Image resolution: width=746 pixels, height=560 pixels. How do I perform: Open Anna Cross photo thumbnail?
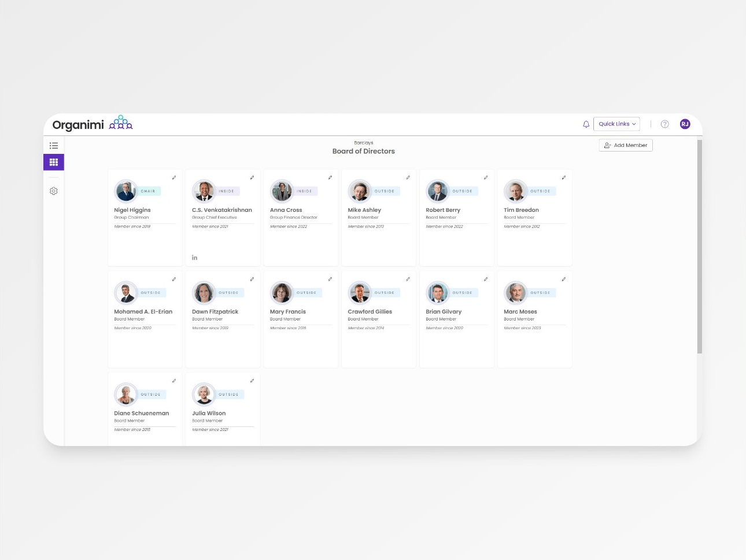[x=282, y=191]
